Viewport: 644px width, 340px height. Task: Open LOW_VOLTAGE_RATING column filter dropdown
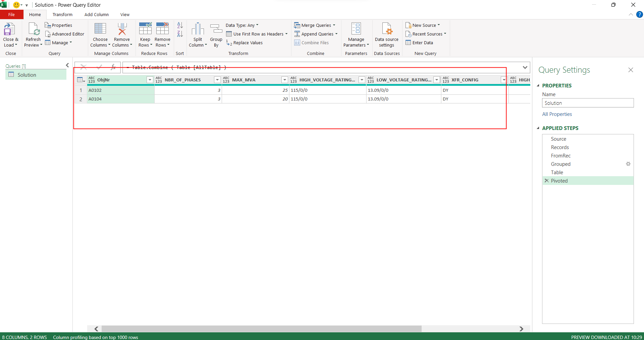coord(437,80)
